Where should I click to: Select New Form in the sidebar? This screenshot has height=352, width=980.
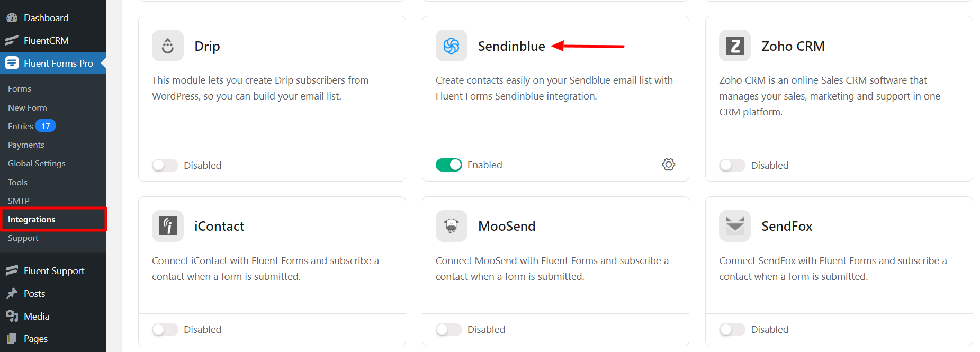pyautogui.click(x=28, y=107)
